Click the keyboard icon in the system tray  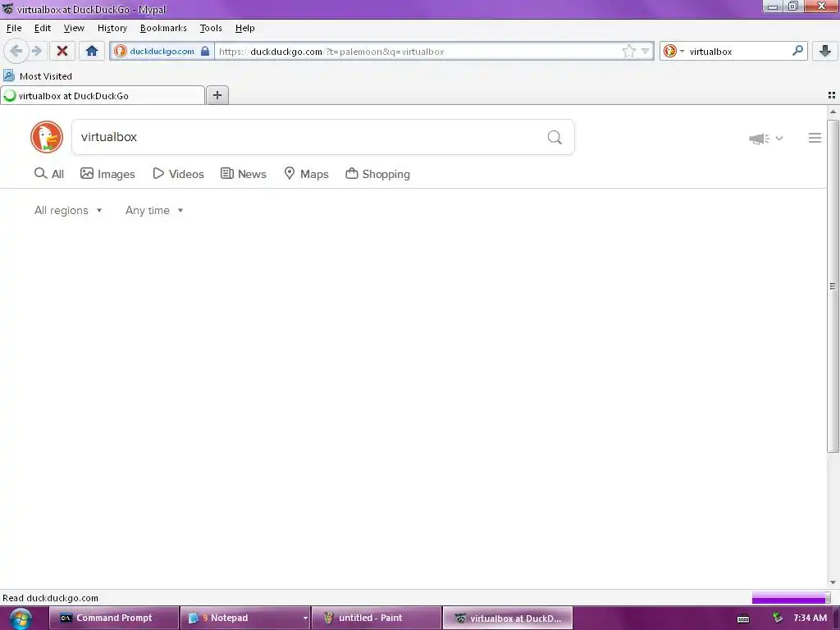[x=743, y=619]
